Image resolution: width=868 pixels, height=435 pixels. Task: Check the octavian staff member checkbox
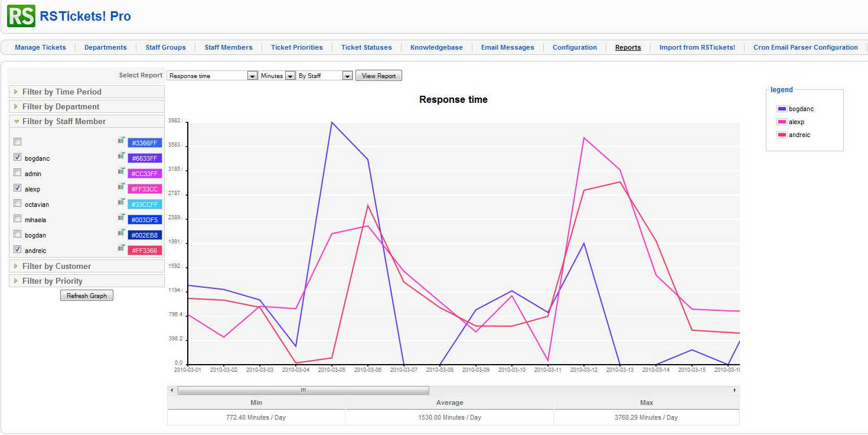(17, 204)
